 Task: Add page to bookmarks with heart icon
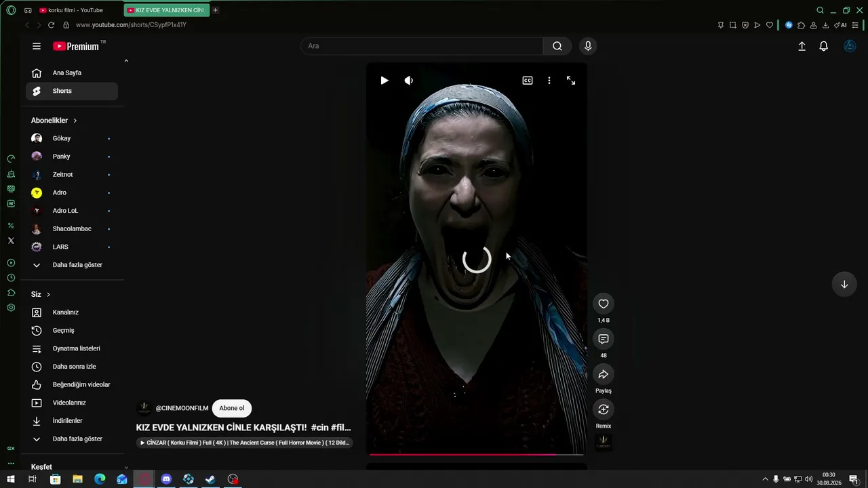pos(770,25)
